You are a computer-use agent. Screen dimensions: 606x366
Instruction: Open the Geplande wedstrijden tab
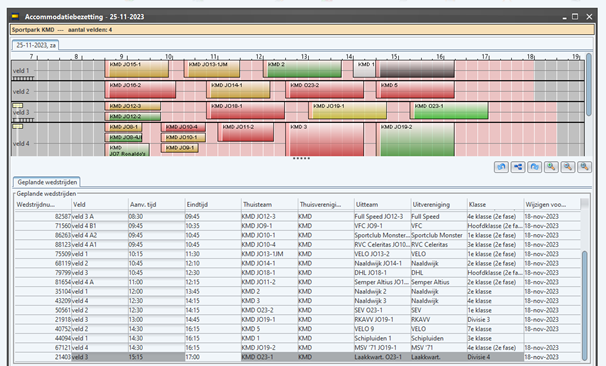[x=47, y=182]
